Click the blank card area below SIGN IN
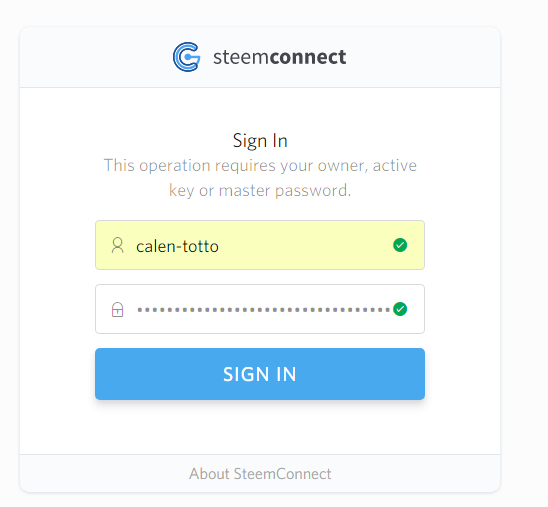The width and height of the screenshot is (548, 507). coord(260,428)
